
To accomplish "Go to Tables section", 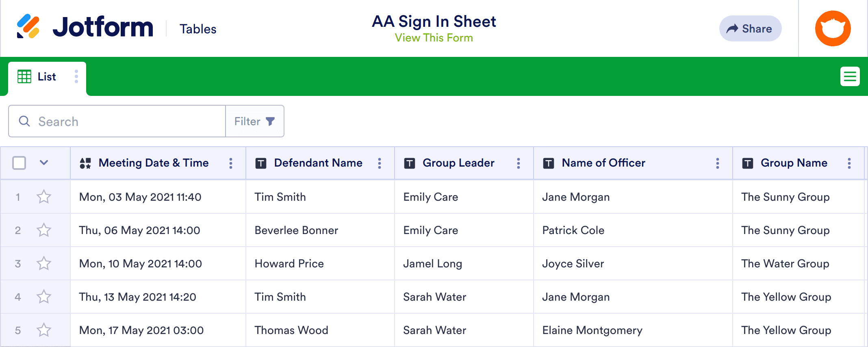I will pyautogui.click(x=198, y=29).
